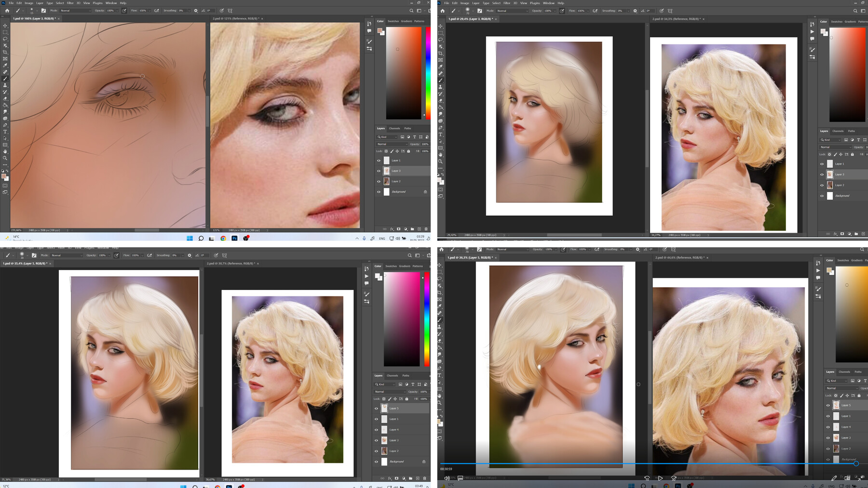Select the Crop tool in top-left window toolbar
This screenshot has height=488, width=868.
tap(5, 52)
